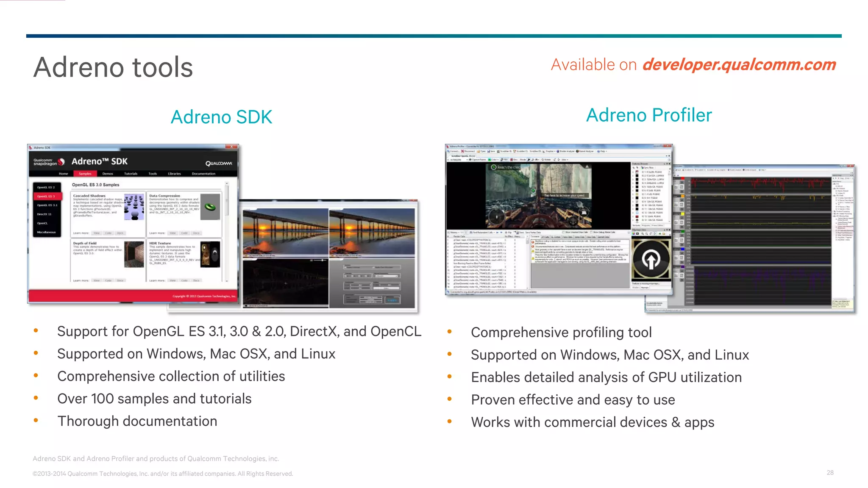Click the Adreno SDK samples list scrollbar
868x488 pixels.
(x=227, y=200)
